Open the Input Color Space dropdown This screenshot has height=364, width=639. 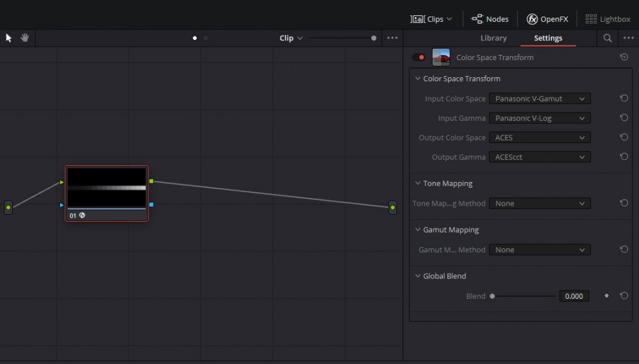[x=539, y=99]
